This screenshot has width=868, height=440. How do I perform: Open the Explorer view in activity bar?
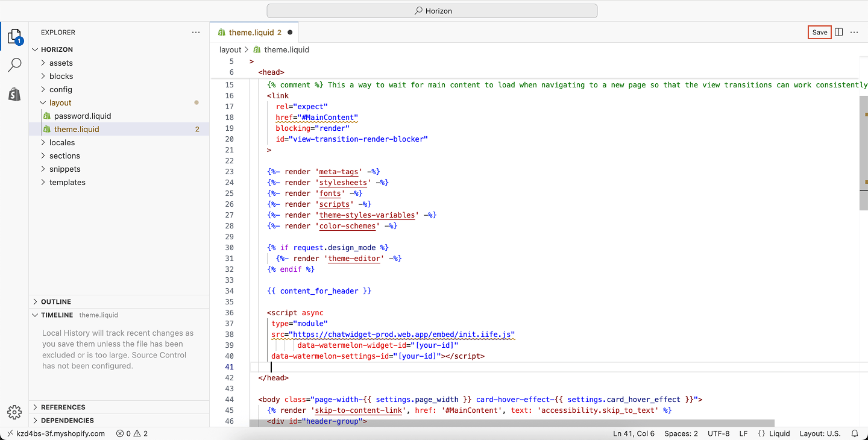click(x=14, y=37)
